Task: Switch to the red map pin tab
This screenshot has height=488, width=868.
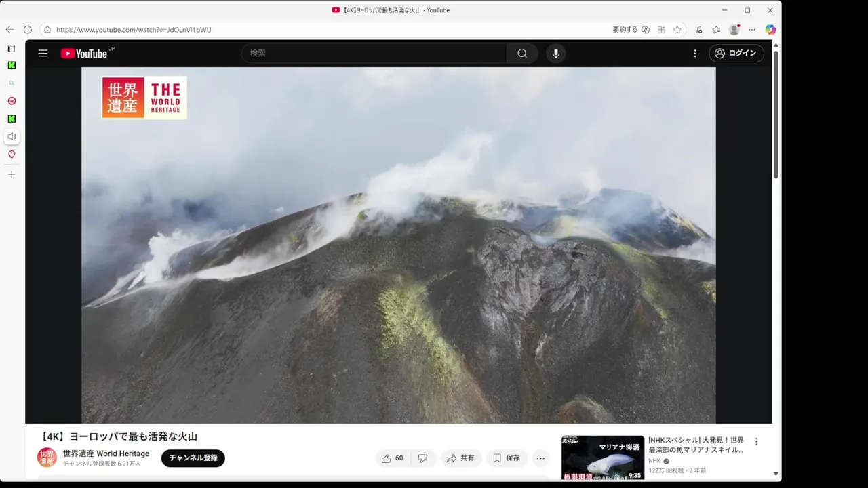Action: pyautogui.click(x=12, y=155)
